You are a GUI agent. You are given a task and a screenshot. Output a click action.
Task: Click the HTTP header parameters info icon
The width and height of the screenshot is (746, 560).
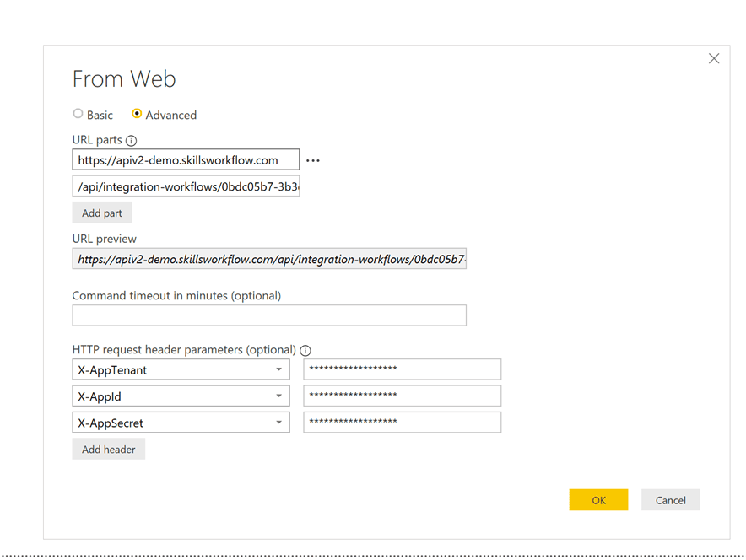click(x=305, y=350)
